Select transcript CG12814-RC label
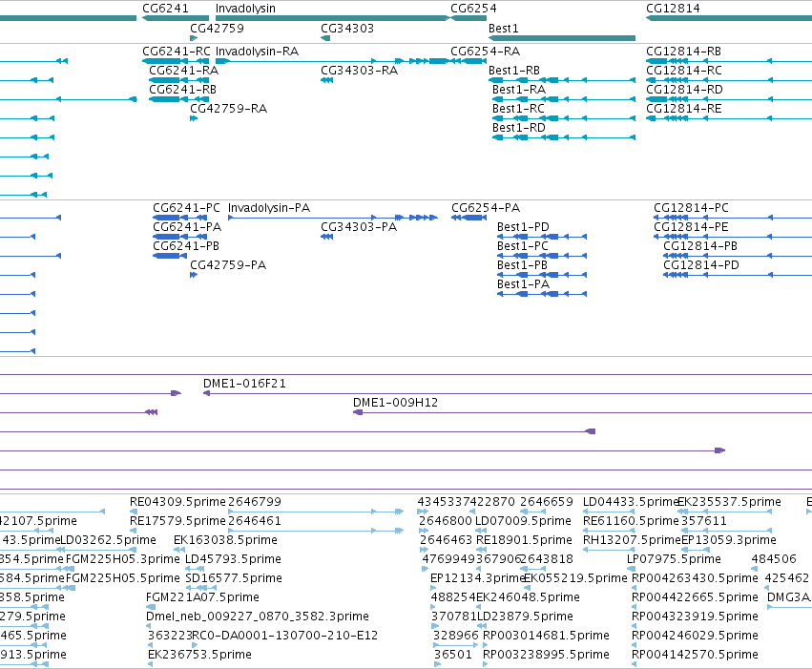This screenshot has width=812, height=669. 684,71
